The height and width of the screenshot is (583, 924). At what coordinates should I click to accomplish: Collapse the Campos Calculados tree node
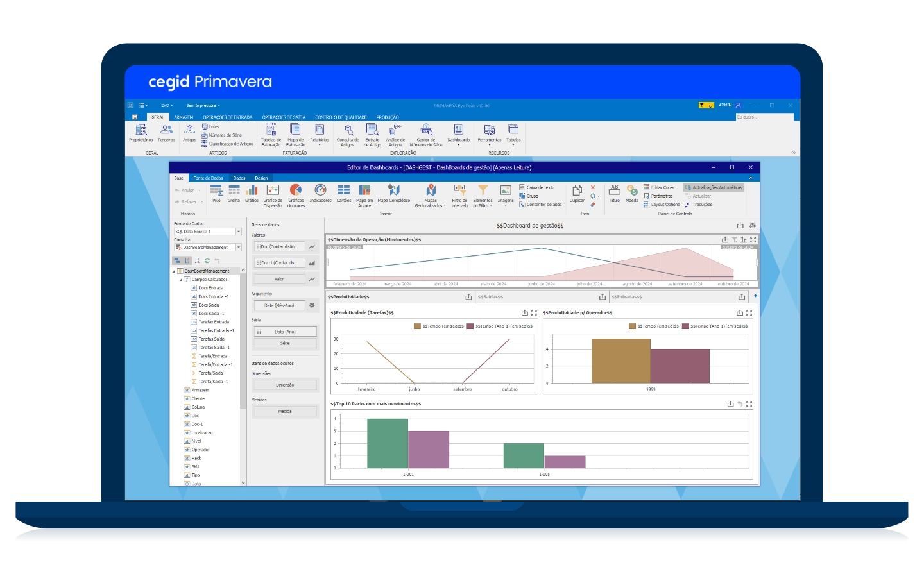tap(181, 280)
